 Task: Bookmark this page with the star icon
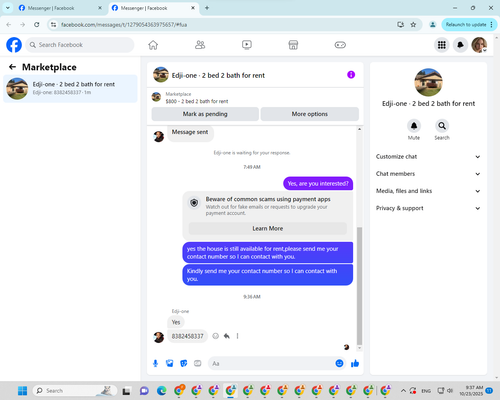(413, 24)
